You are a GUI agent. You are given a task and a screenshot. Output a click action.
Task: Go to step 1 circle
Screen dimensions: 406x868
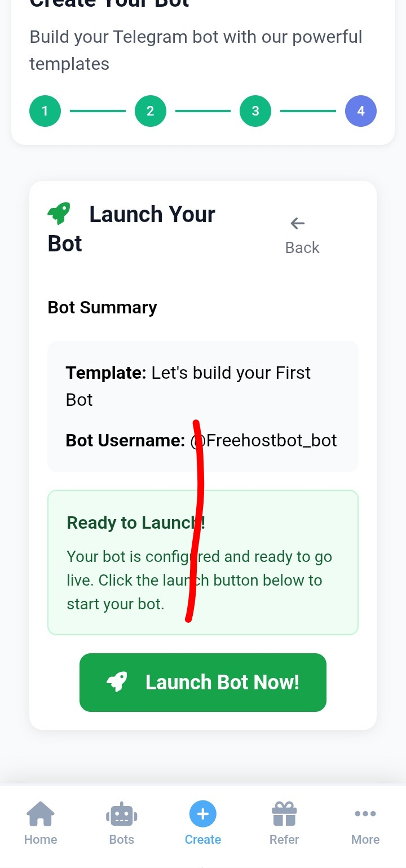coord(45,111)
